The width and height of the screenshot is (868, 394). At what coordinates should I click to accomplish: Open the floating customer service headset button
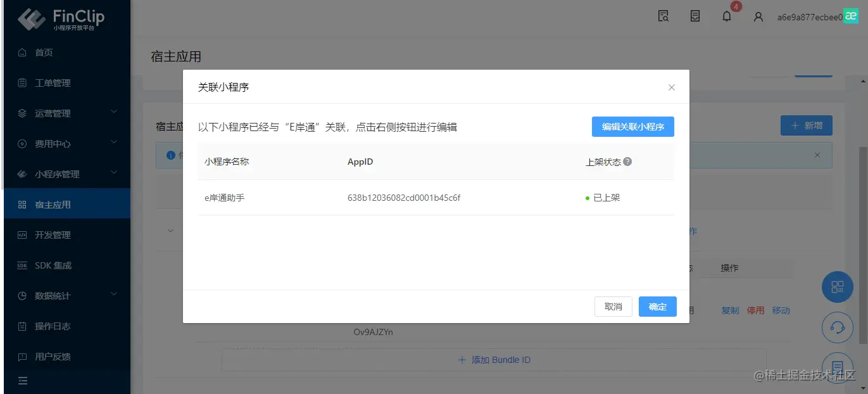[838, 327]
